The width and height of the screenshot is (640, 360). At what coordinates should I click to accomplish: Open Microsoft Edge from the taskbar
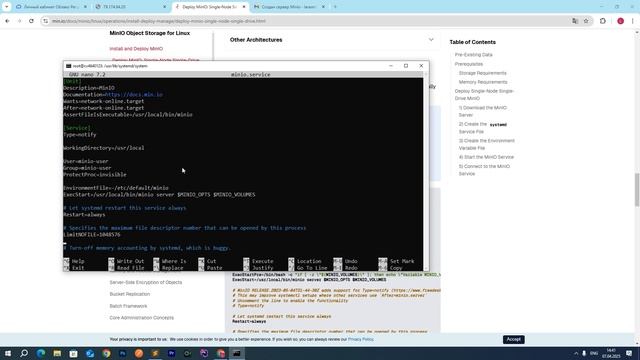(x=40, y=353)
